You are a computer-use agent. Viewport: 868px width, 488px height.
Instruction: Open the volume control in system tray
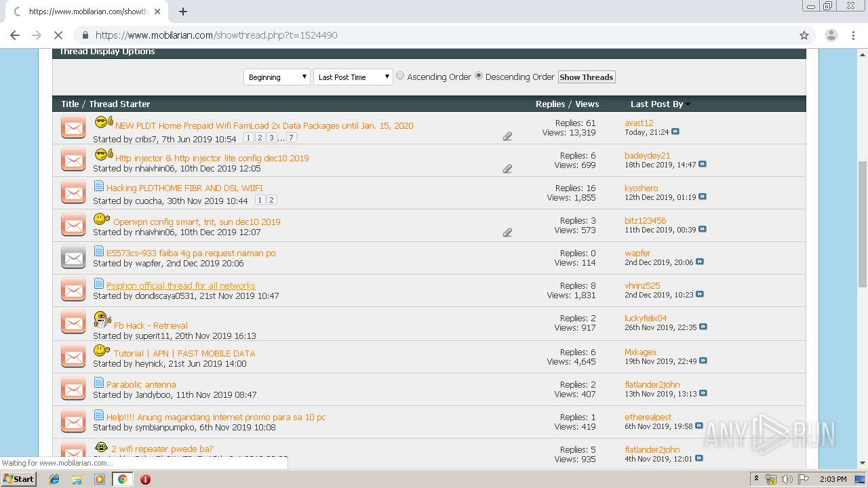coord(787,479)
